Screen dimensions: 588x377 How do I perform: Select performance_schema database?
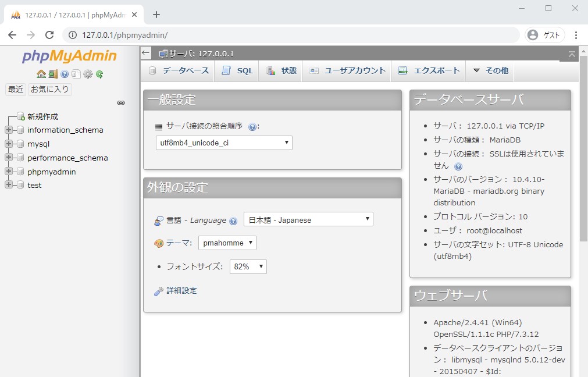click(x=67, y=158)
